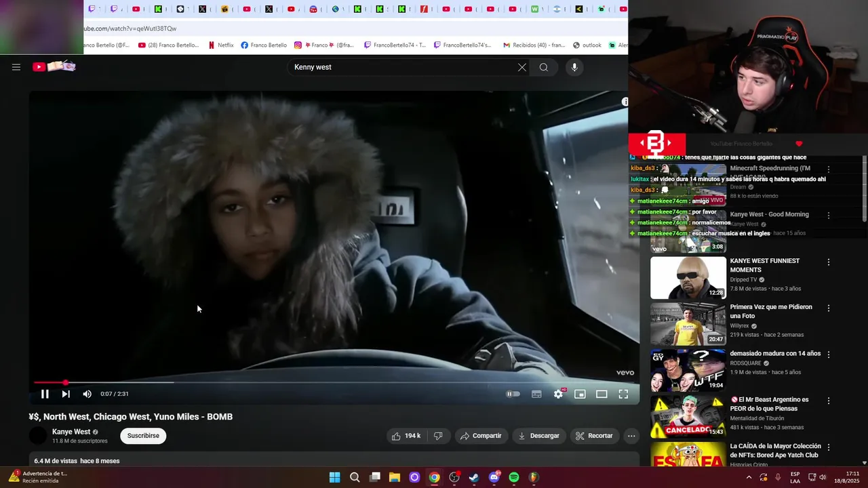Switch to the tab with red slanted f icon
This screenshot has height=488, width=868.
[424, 9]
